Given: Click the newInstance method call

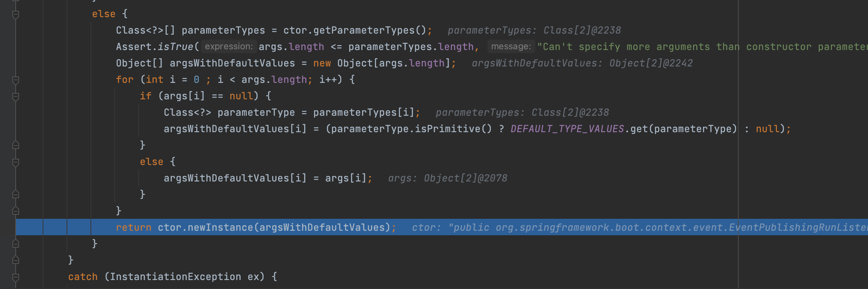Looking at the screenshot, I should coord(220,227).
